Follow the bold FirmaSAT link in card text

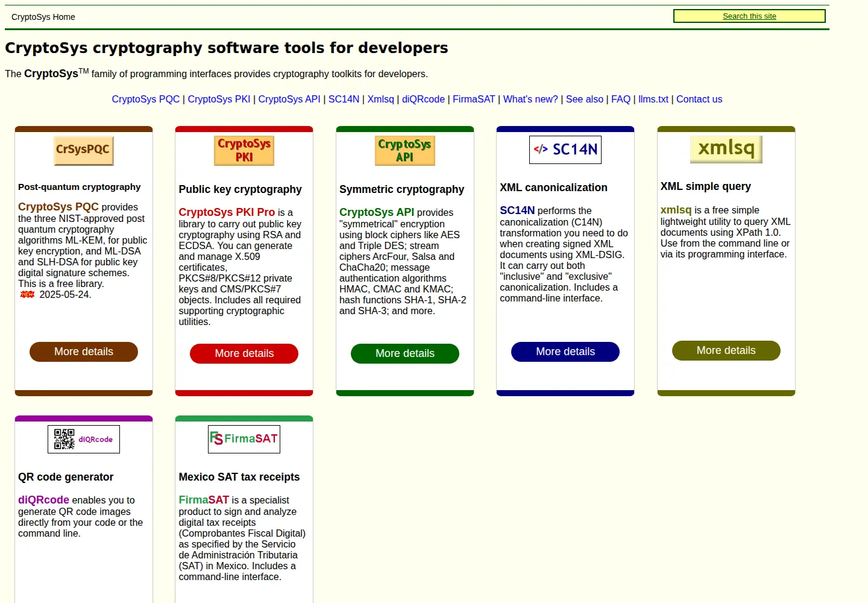coord(204,500)
